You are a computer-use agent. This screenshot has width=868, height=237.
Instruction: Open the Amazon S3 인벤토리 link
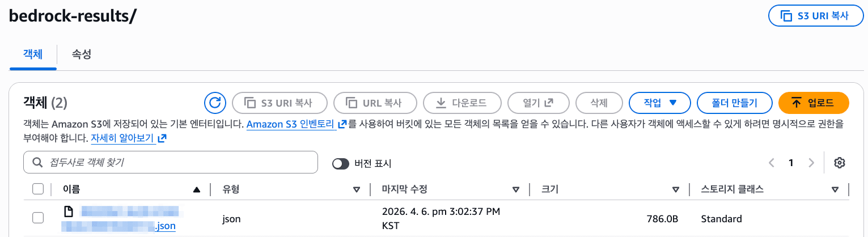pyautogui.click(x=291, y=124)
